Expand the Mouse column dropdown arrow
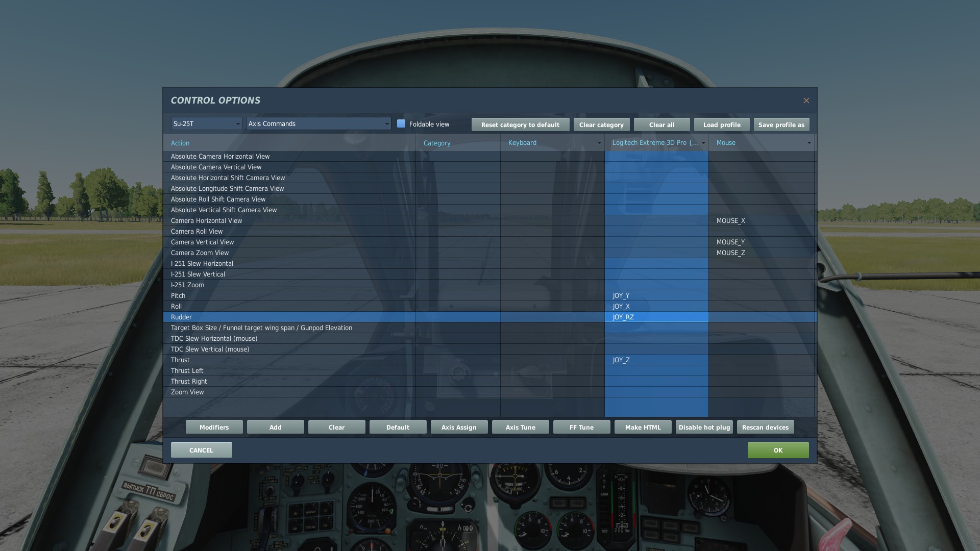Image resolution: width=980 pixels, height=551 pixels. [x=808, y=143]
